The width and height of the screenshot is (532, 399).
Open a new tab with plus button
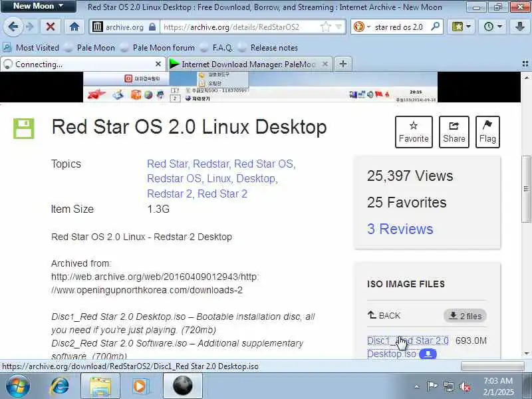343,64
